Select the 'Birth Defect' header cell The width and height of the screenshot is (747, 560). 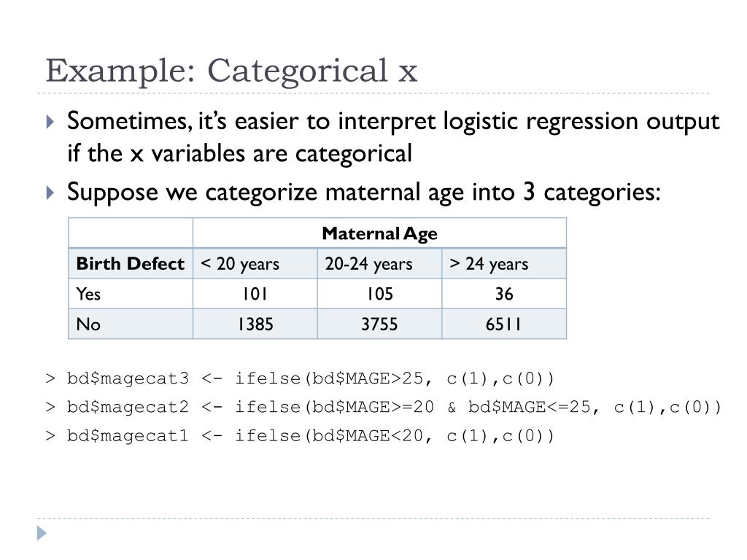pos(131,263)
